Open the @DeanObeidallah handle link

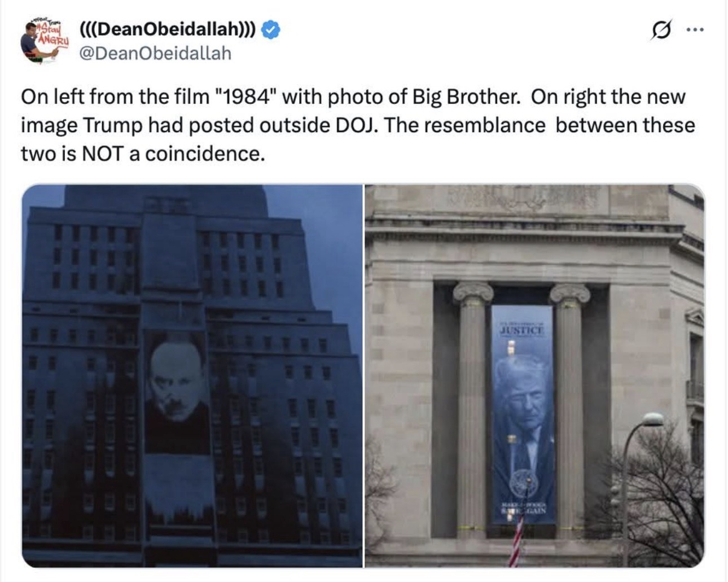coord(155,54)
